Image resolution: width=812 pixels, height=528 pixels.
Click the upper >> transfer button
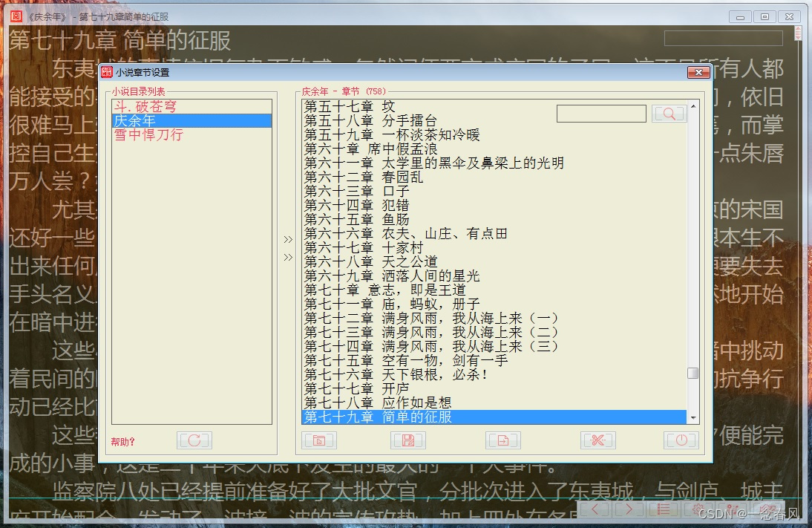(288, 239)
